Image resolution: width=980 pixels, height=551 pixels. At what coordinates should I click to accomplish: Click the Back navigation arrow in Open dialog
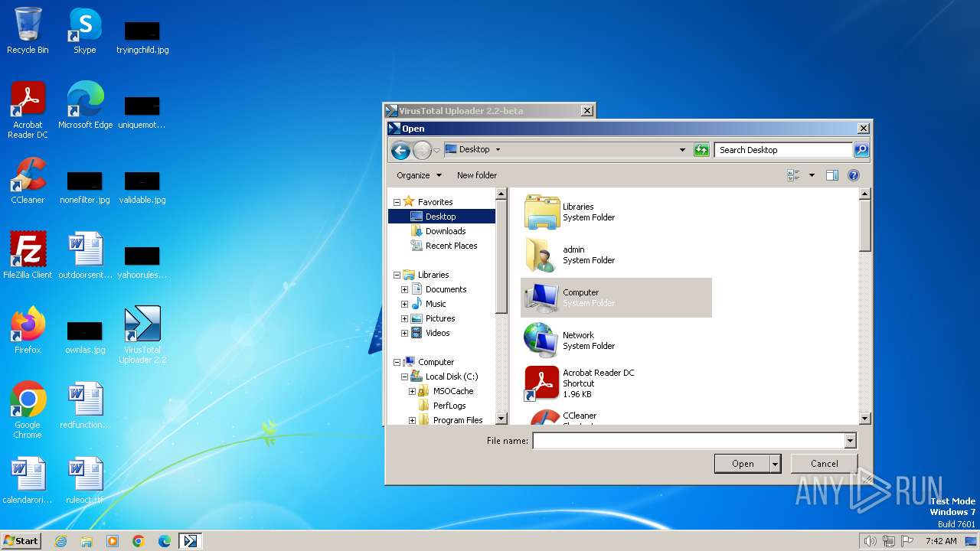[400, 150]
